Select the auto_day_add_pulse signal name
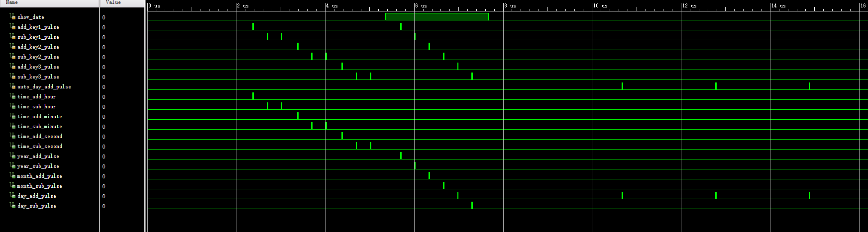Viewport: 868px width, 232px height. tap(44, 86)
